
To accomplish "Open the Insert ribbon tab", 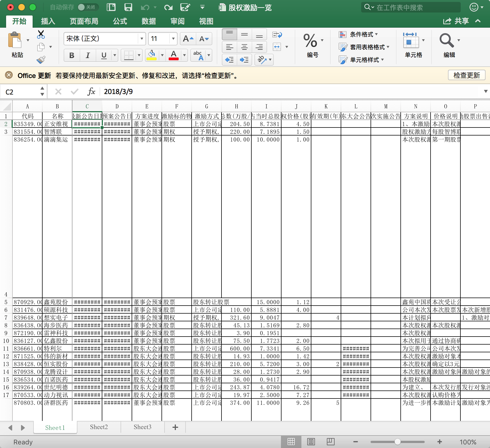I will coord(48,21).
